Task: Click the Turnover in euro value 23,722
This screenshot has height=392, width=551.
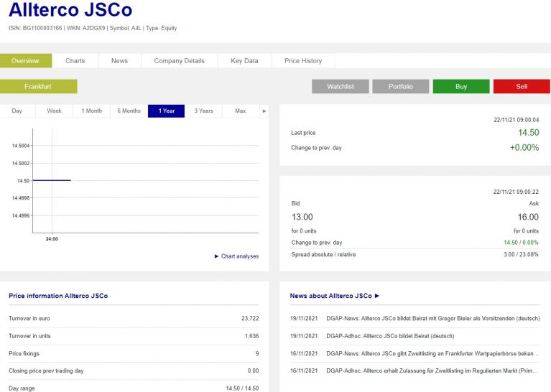Action: click(x=250, y=319)
